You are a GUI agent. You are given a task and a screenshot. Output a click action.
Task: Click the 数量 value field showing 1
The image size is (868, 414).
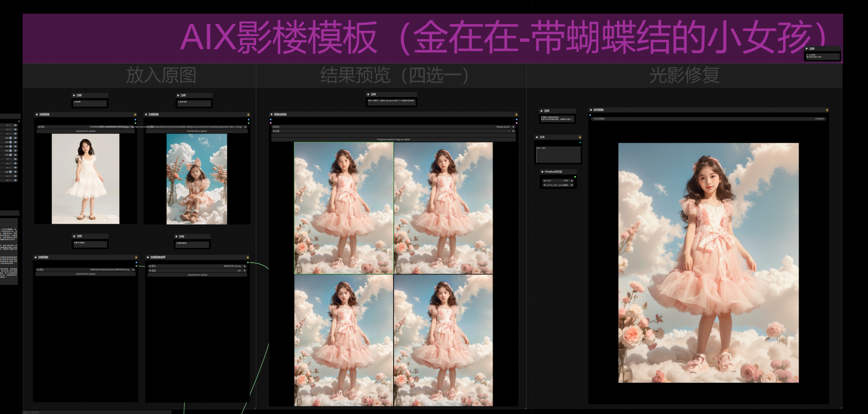(394, 131)
